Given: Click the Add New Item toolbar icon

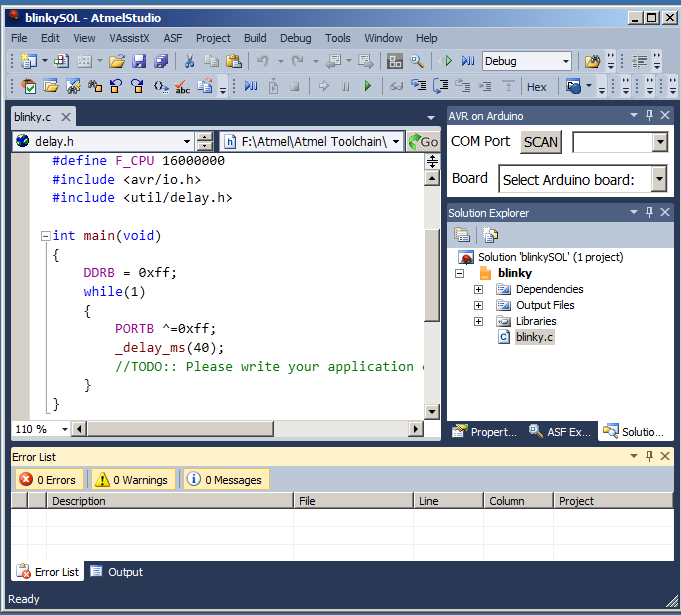Looking at the screenshot, I should point(61,61).
